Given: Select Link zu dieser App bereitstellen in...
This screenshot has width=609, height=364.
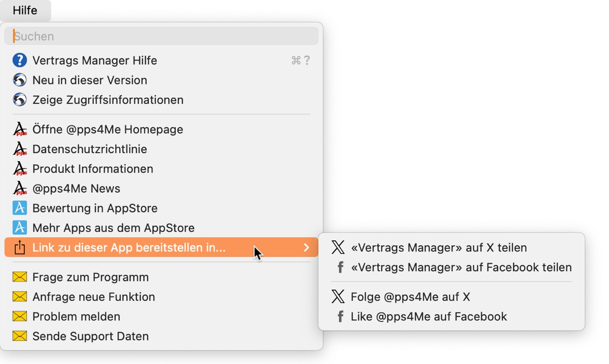Looking at the screenshot, I should tap(161, 247).
